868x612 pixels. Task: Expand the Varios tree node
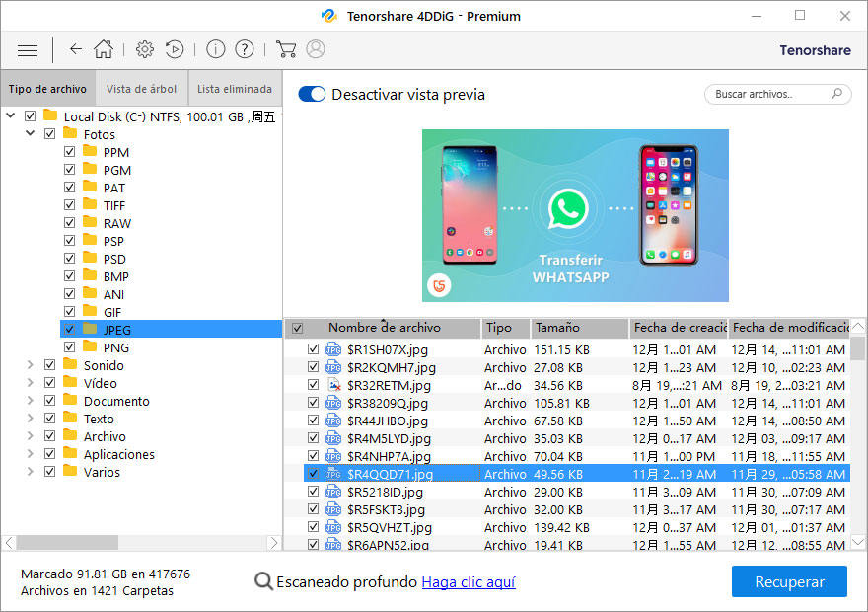(30, 471)
